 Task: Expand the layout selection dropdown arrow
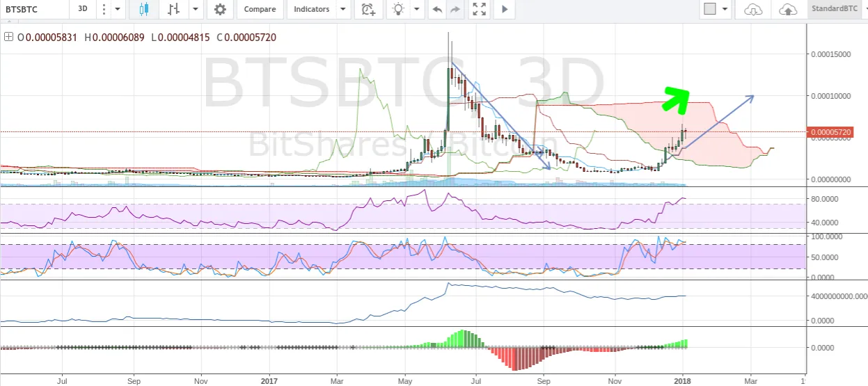tap(725, 10)
